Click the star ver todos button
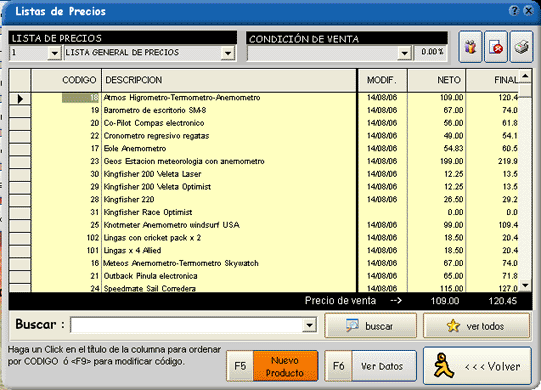Image resolution: width=541 pixels, height=390 pixels. [x=476, y=325]
